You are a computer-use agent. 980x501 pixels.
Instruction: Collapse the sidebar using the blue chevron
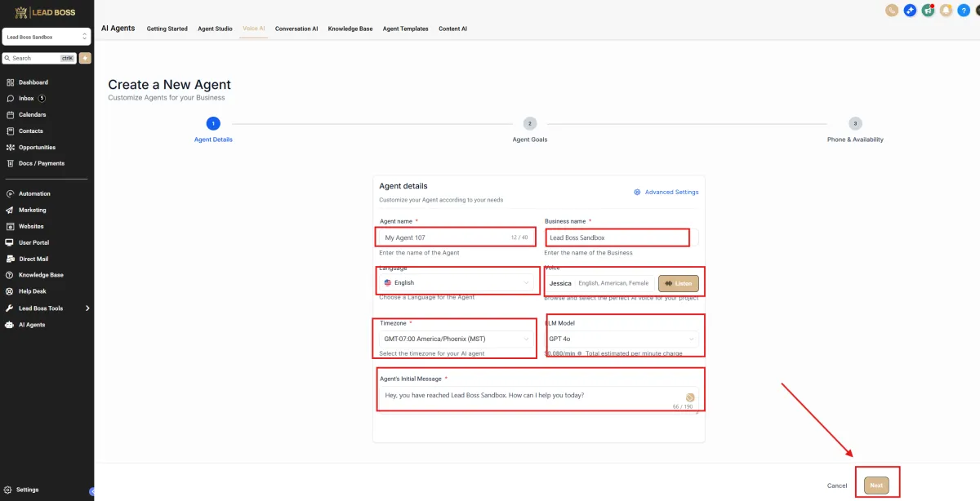pyautogui.click(x=92, y=492)
